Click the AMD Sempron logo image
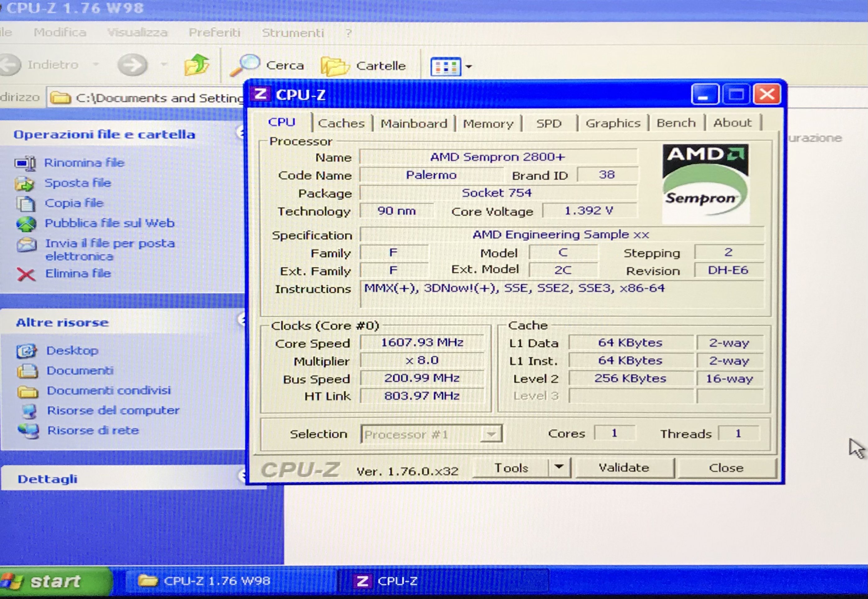Image resolution: width=868 pixels, height=599 pixels. [x=705, y=183]
